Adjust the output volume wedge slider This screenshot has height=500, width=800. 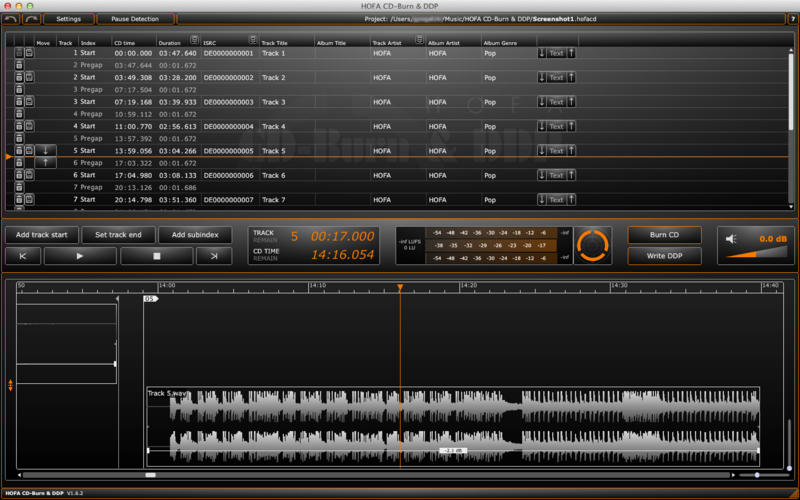pyautogui.click(x=757, y=253)
